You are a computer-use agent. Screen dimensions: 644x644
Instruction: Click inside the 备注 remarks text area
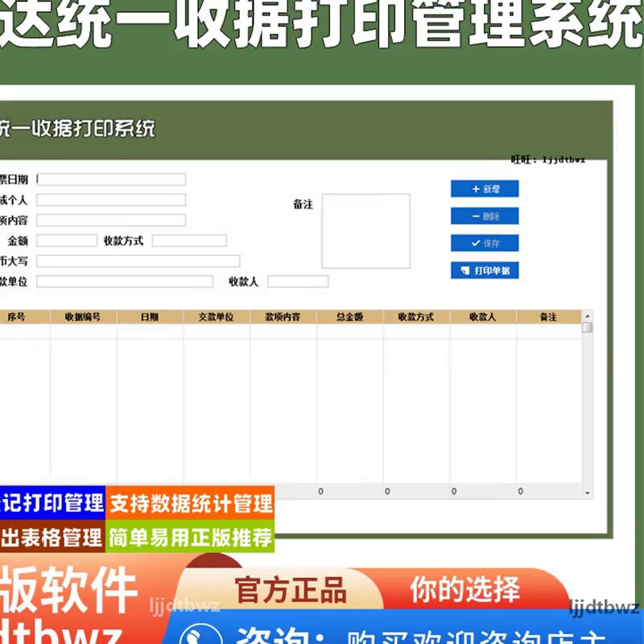tap(366, 229)
